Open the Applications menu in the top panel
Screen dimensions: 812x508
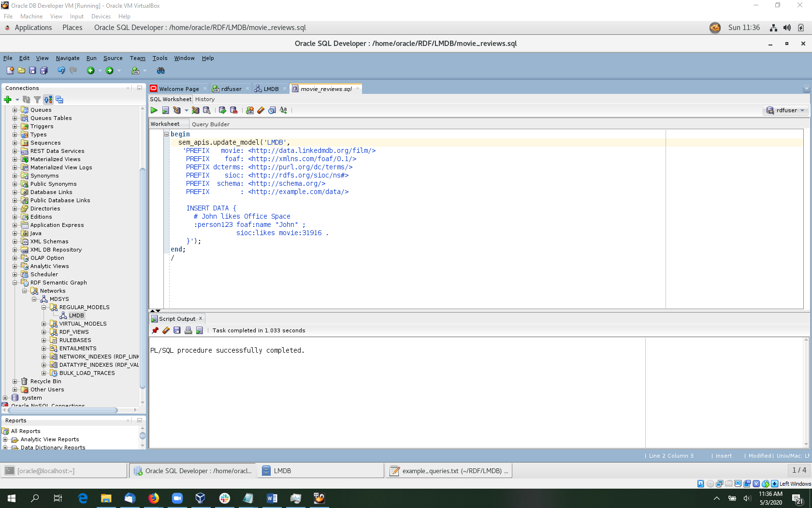(x=33, y=28)
